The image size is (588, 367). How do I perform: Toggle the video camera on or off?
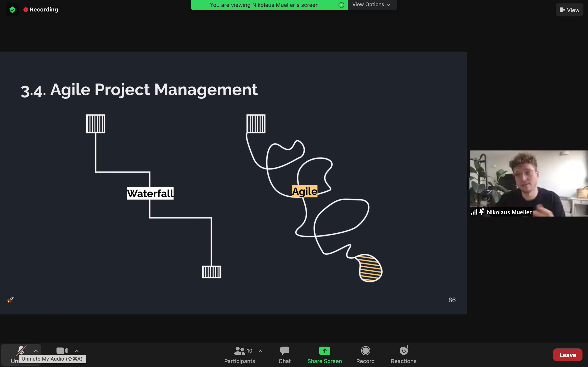pos(62,351)
